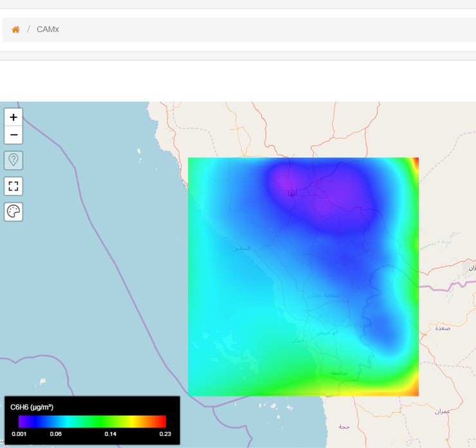Click legend value 0.14
476x448 pixels.
[110, 434]
